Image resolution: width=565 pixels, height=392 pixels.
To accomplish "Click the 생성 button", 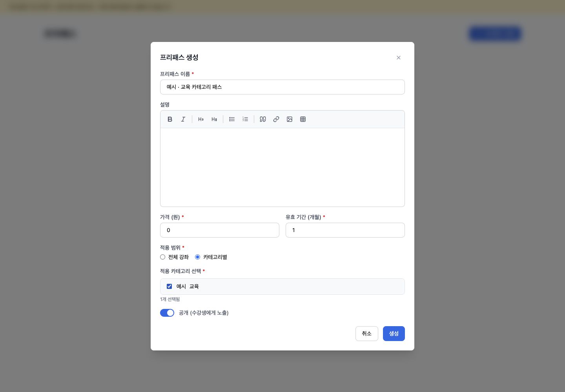I will [394, 334].
